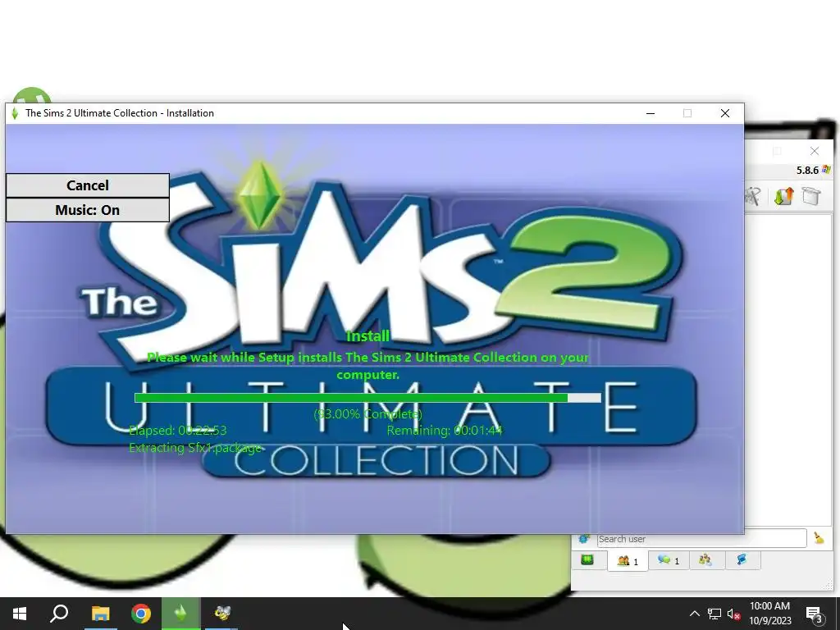This screenshot has width=840, height=630.
Task: Open the Windows Start menu
Action: point(20,614)
